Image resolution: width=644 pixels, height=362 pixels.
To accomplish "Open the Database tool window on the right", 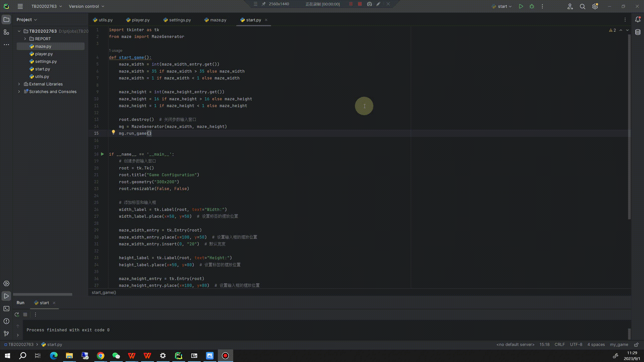I will [638, 32].
